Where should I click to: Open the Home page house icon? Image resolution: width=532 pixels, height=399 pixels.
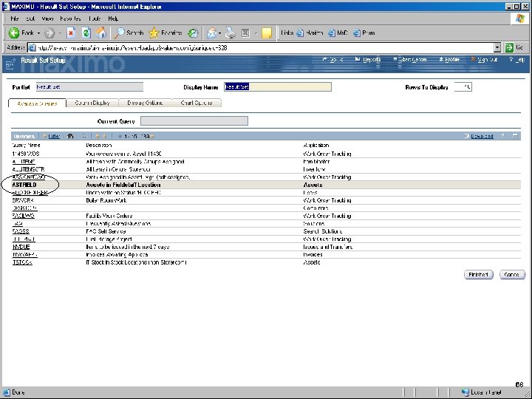click(101, 33)
